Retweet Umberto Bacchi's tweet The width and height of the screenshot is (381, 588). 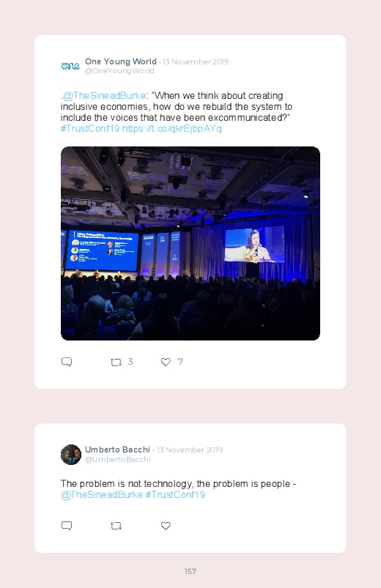tap(116, 526)
